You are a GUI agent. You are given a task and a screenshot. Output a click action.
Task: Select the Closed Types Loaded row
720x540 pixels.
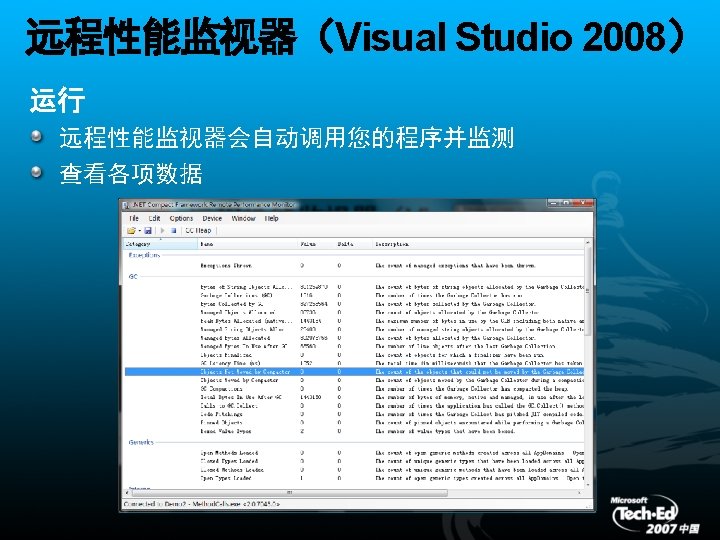[x=354, y=461]
